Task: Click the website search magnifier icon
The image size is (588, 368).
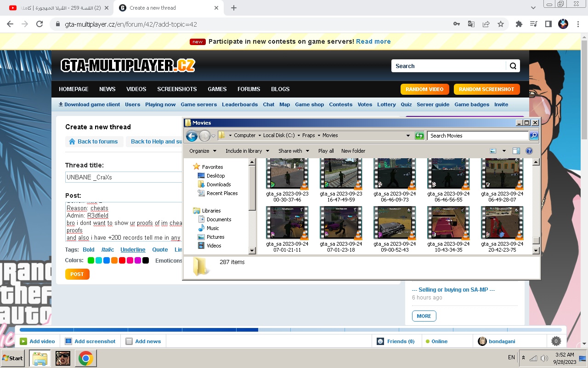Action: pos(513,66)
